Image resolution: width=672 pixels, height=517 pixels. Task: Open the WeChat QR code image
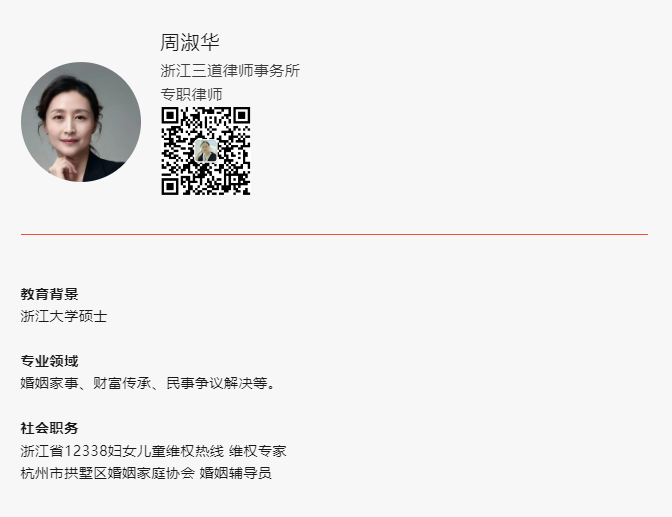point(206,151)
